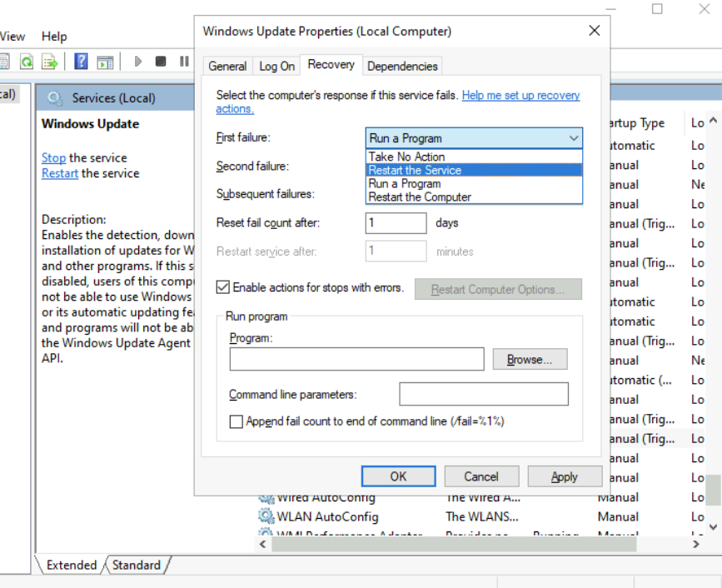Click the WLAN AutoConfig service gear icon
The height and width of the screenshot is (588, 722).
coord(266,516)
